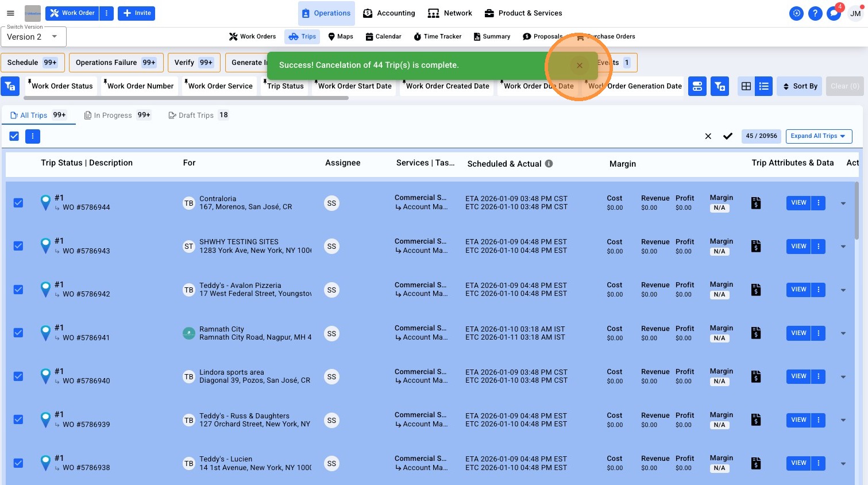Uncheck the trip for WO #5786943
The width and height of the screenshot is (868, 485).
(18, 246)
